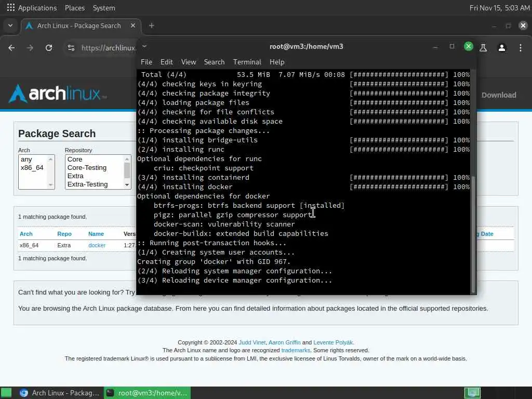Viewport: 532px width, 399px height.
Task: Select the Arch Linux - Package Search tab
Action: tap(79, 26)
